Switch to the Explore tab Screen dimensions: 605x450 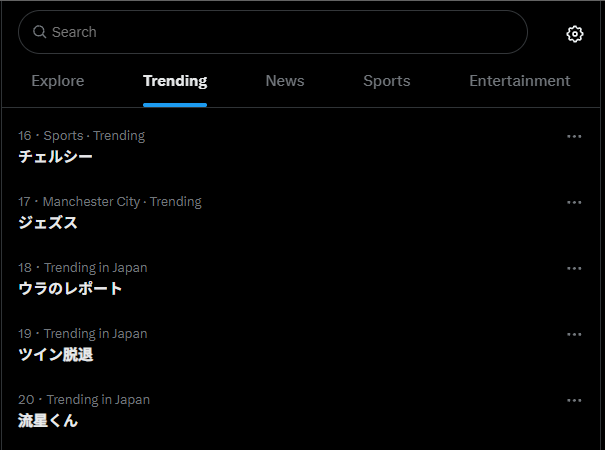pos(58,81)
